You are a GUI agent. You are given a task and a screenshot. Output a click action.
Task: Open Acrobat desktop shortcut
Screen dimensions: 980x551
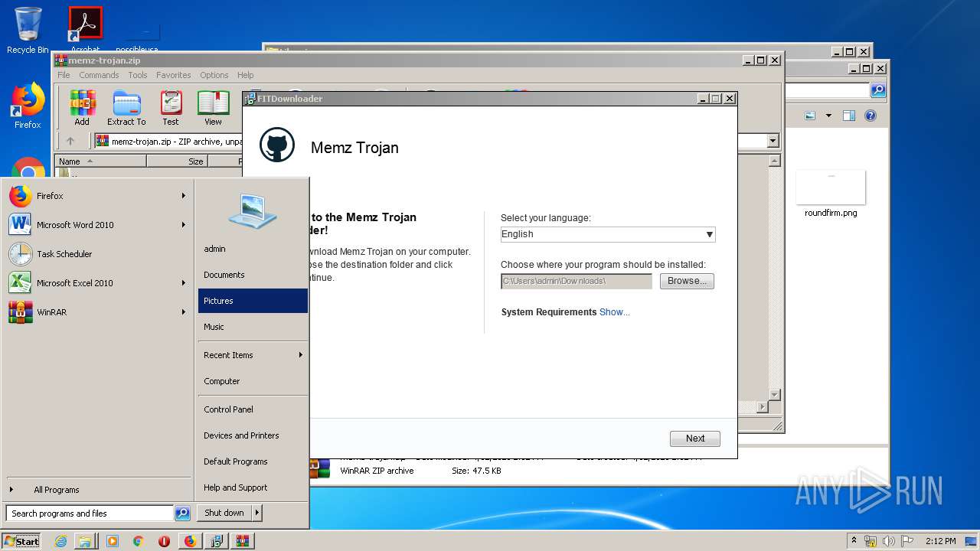click(86, 28)
